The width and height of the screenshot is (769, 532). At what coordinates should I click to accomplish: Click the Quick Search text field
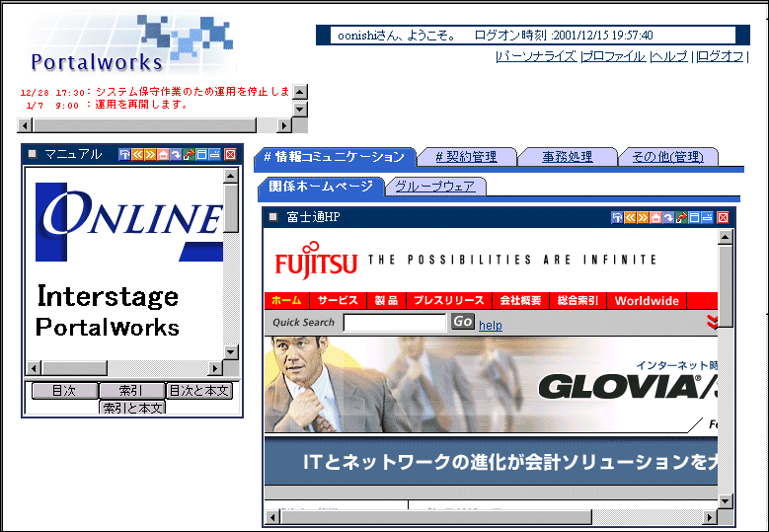(394, 323)
